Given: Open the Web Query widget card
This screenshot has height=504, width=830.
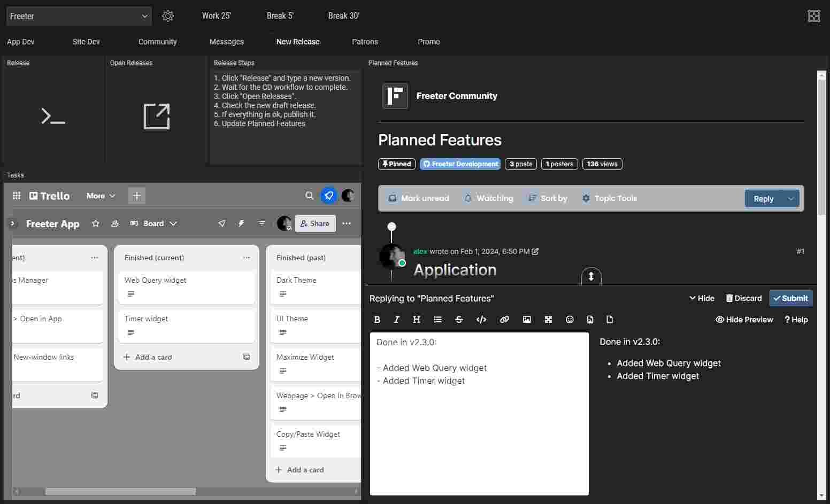Looking at the screenshot, I should 187,286.
